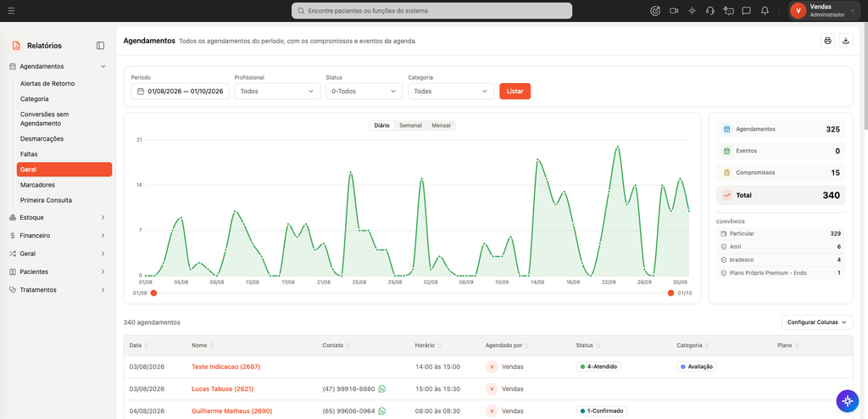Download the Agendamentos report
The height and width of the screenshot is (419, 868).
[x=846, y=41]
